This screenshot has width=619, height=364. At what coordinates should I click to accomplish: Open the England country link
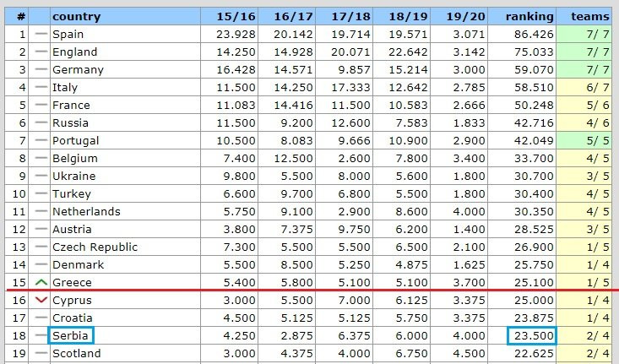(73, 52)
